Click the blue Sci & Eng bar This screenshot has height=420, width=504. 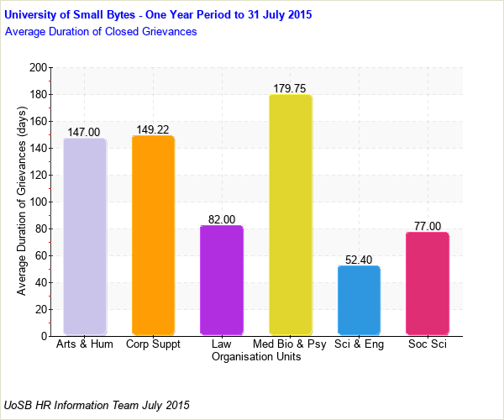(359, 301)
